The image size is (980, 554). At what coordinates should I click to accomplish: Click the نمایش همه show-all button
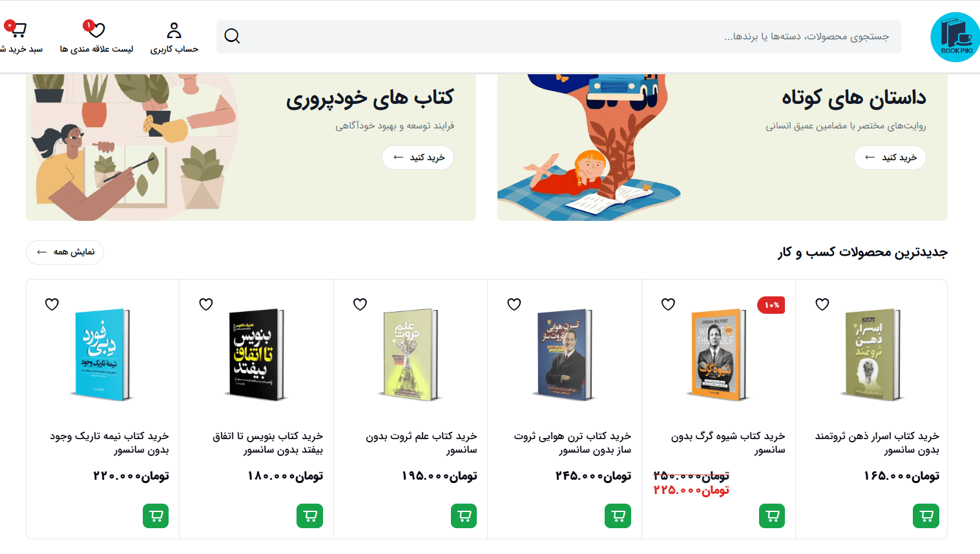pos(65,252)
